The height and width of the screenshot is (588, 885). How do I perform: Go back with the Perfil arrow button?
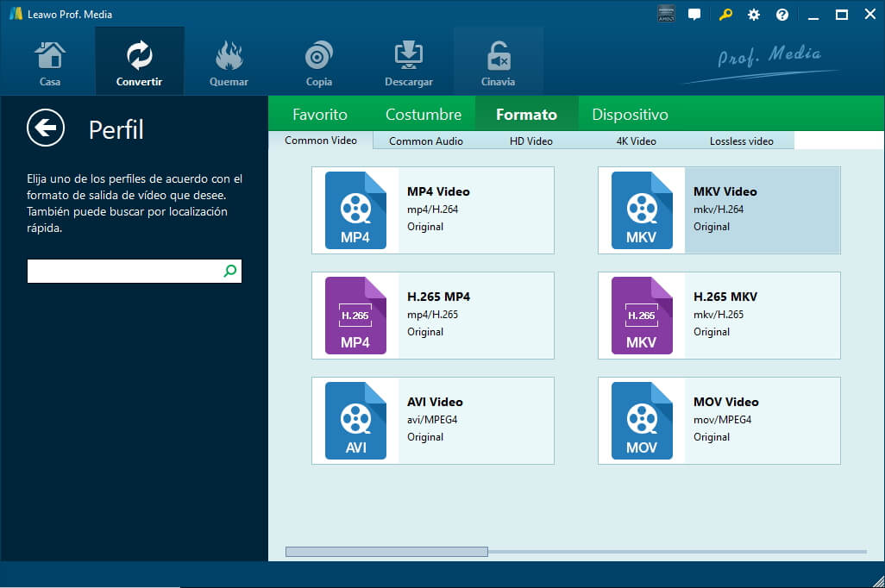[x=46, y=128]
